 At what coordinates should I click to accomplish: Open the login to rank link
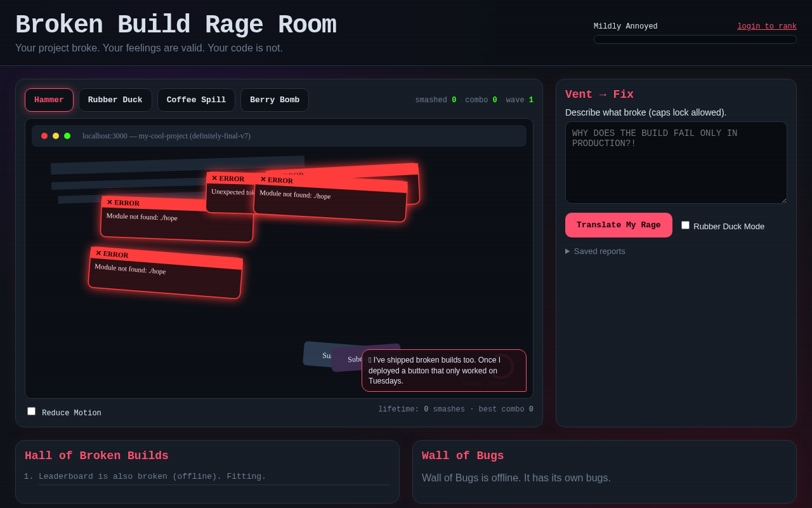pyautogui.click(x=766, y=27)
